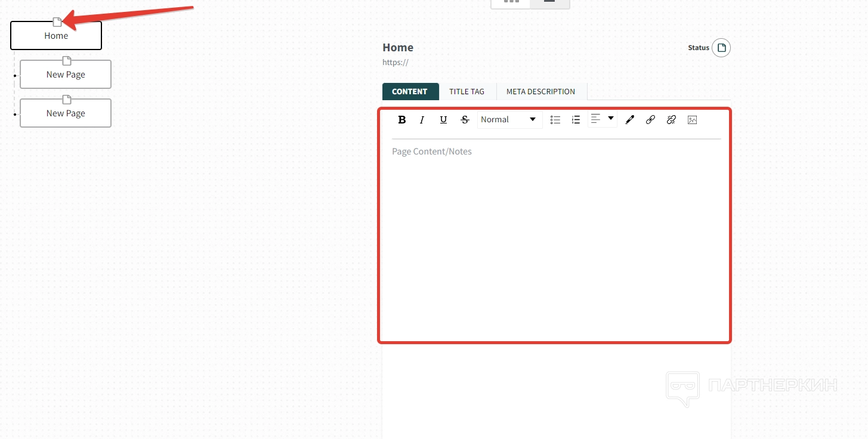This screenshot has width=868, height=439.
Task: Open the META DESCRIPTION tab
Action: (x=541, y=91)
